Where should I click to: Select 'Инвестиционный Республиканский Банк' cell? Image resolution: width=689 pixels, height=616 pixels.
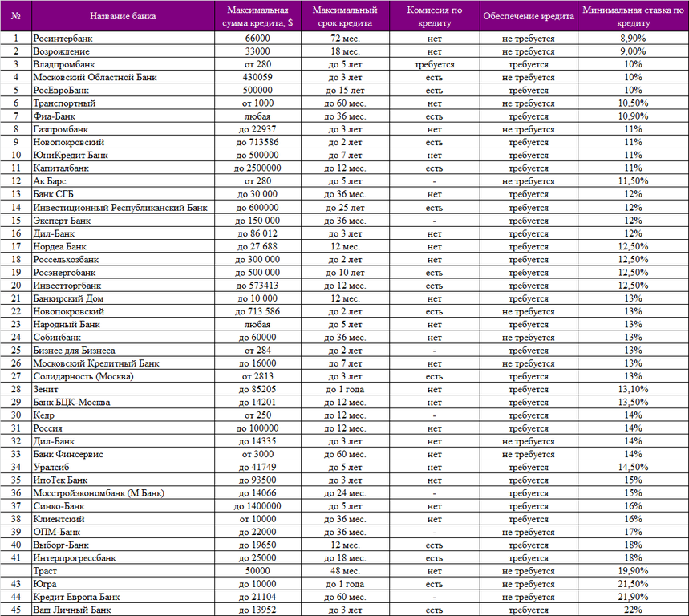[x=123, y=208]
